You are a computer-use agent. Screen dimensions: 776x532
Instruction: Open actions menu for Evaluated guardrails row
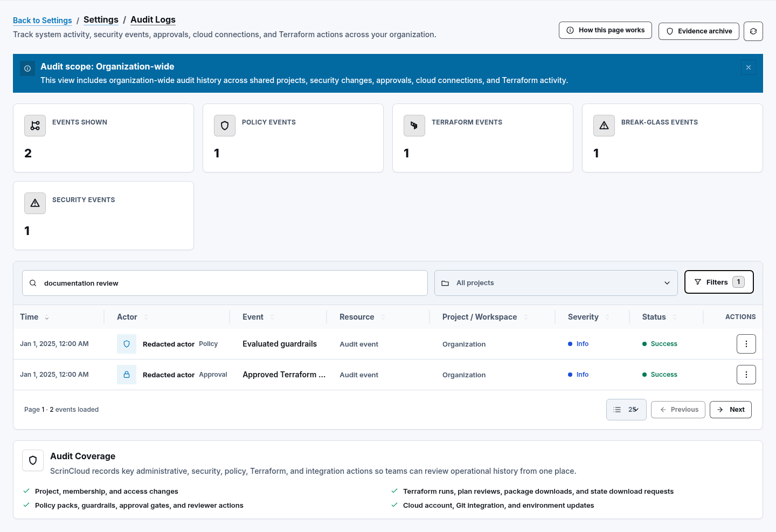pyautogui.click(x=746, y=344)
